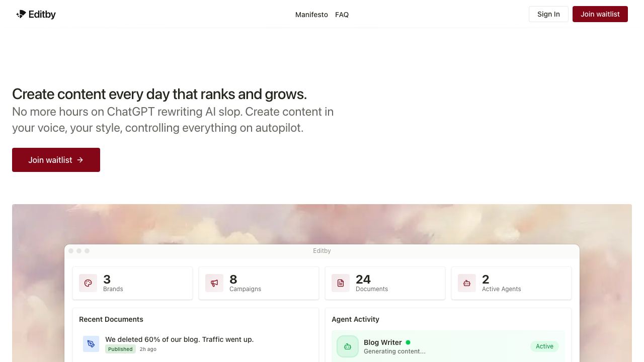Click the Brands palette icon
Screen dimensions: 644x362
coord(88,283)
